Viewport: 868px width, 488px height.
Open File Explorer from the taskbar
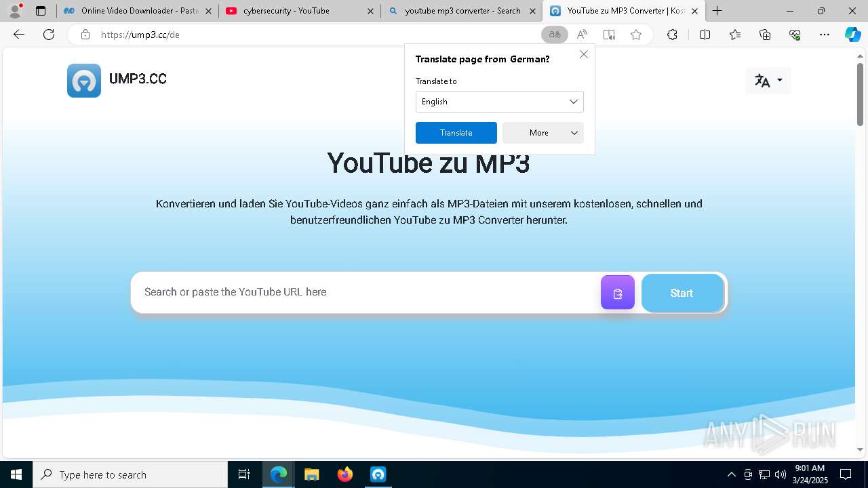[311, 474]
